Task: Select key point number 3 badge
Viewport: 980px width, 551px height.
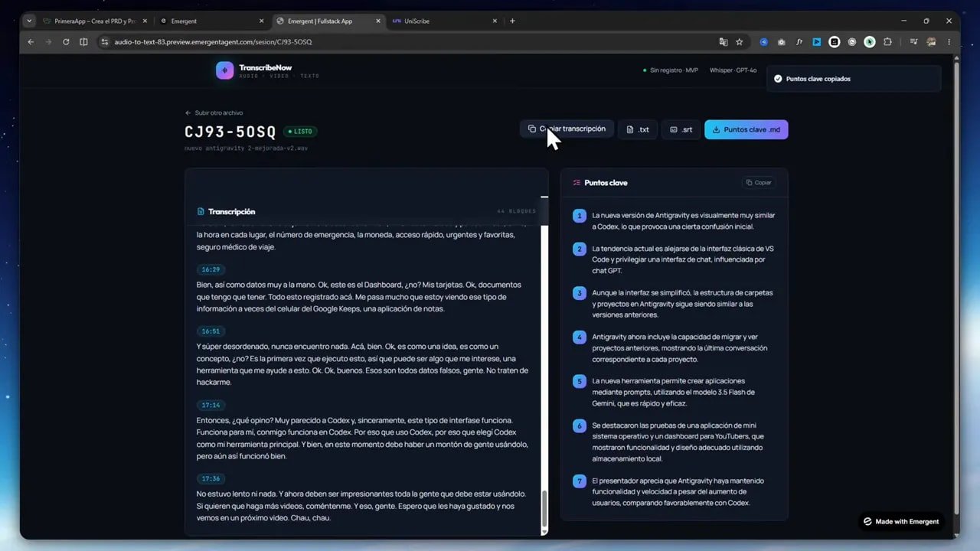Action: 580,293
